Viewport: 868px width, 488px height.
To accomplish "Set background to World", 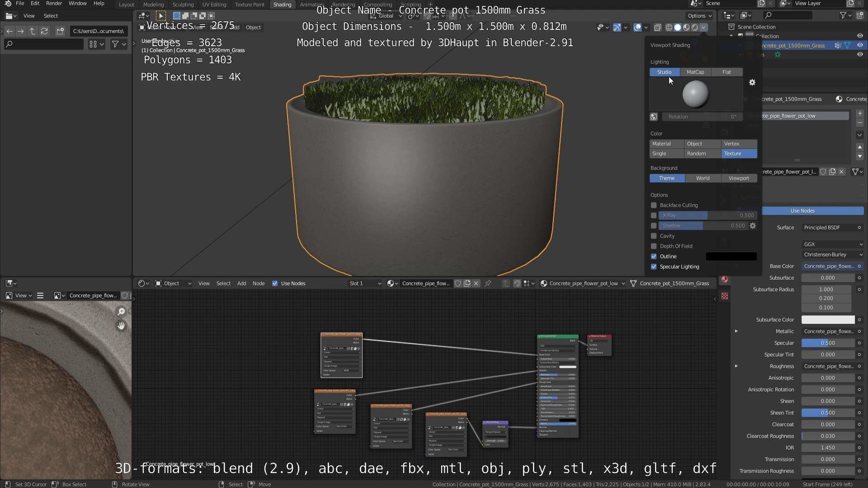I will (703, 178).
